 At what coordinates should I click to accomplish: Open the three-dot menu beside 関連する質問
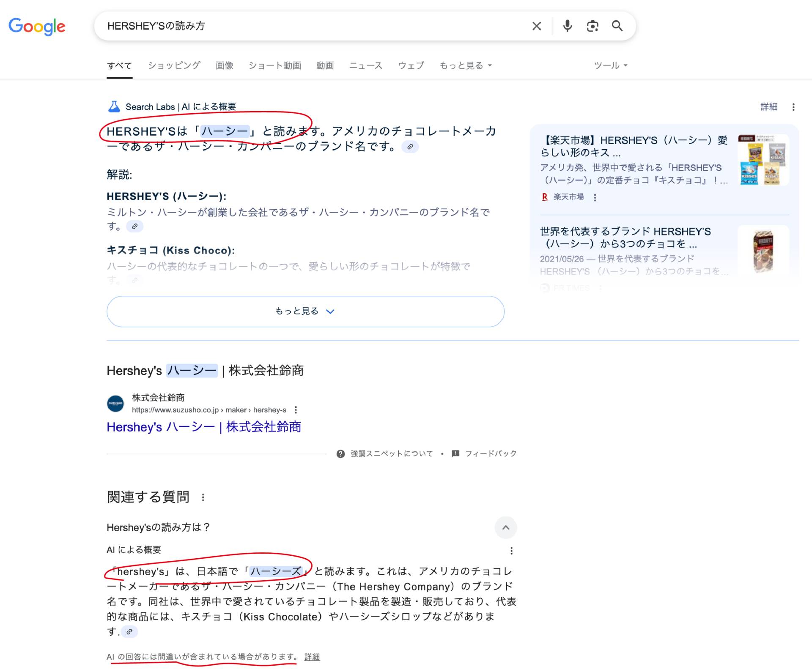click(x=203, y=497)
